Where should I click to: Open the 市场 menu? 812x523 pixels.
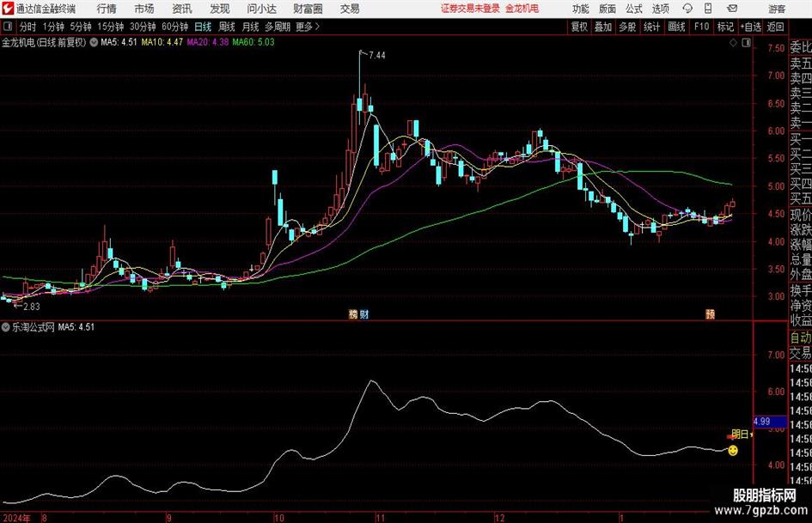tap(144, 9)
